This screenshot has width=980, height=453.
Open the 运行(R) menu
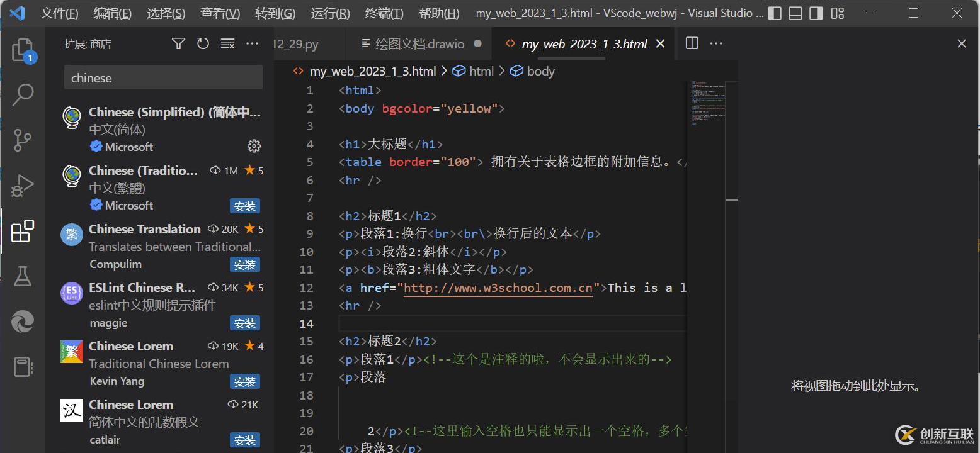tap(330, 13)
